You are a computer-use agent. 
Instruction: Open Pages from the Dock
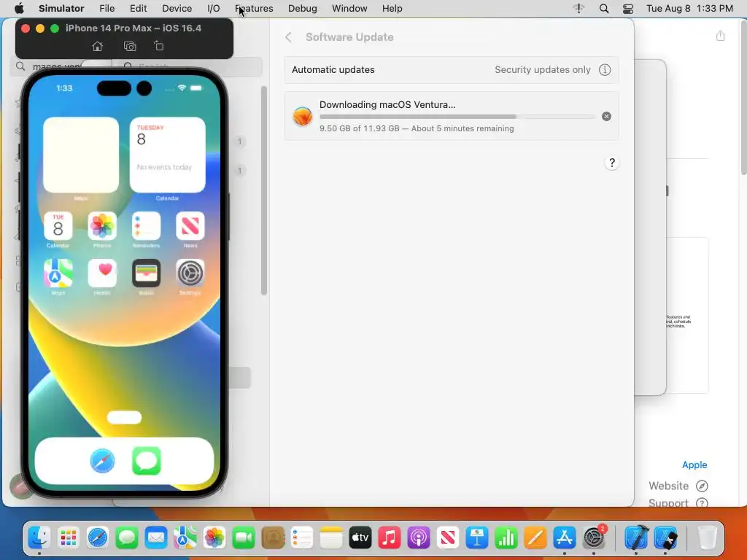[x=535, y=538]
